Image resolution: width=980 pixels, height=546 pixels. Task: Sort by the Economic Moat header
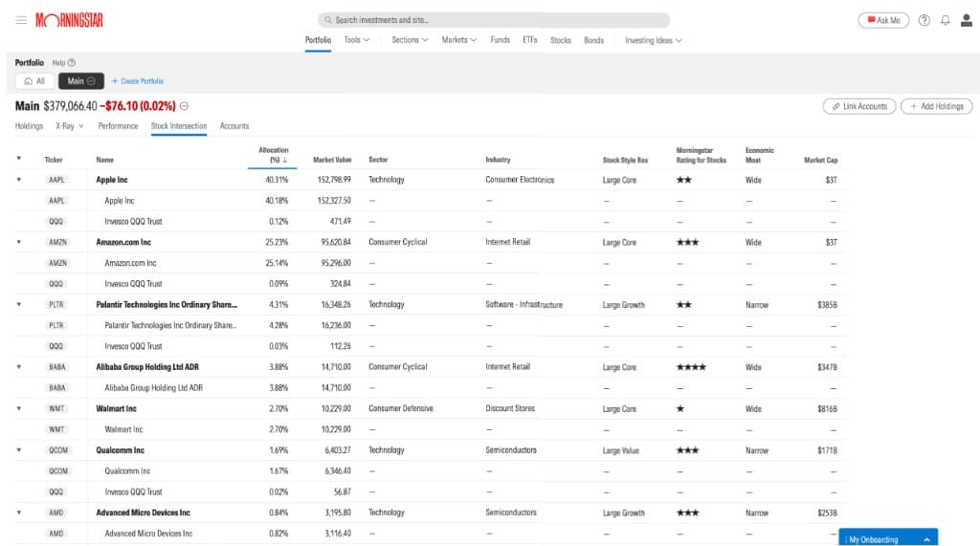(x=759, y=156)
